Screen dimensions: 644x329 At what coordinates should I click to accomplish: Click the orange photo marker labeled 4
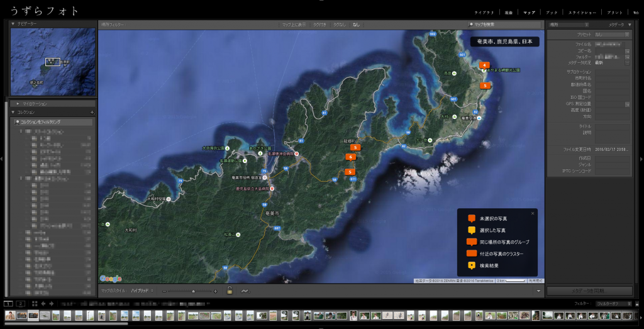coord(484,65)
